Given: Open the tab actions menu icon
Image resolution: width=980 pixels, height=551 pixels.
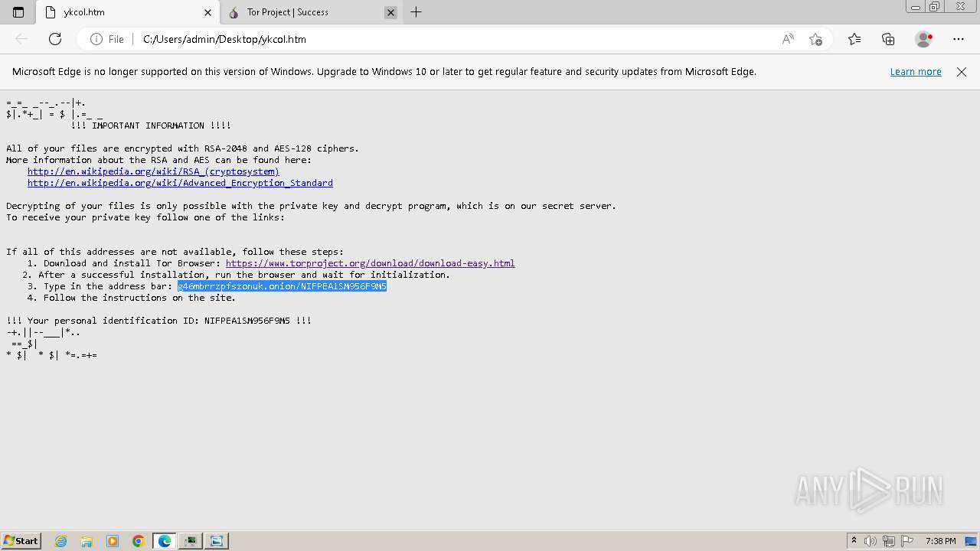Looking at the screenshot, I should tap(18, 12).
